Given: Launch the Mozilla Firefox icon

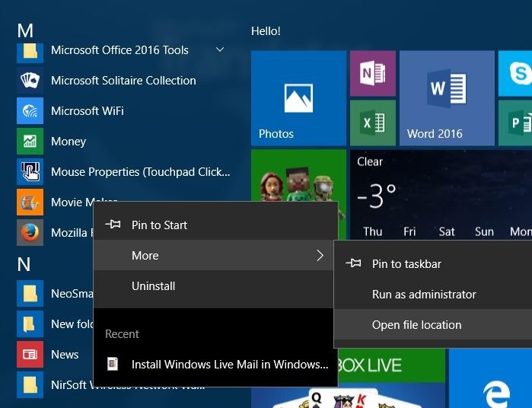Looking at the screenshot, I should click(x=30, y=232).
